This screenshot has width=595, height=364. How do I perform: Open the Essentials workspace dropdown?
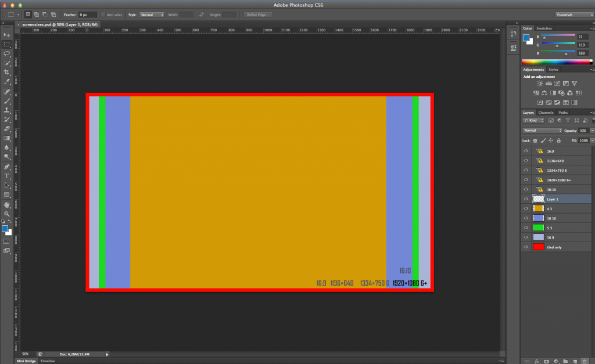(x=574, y=15)
